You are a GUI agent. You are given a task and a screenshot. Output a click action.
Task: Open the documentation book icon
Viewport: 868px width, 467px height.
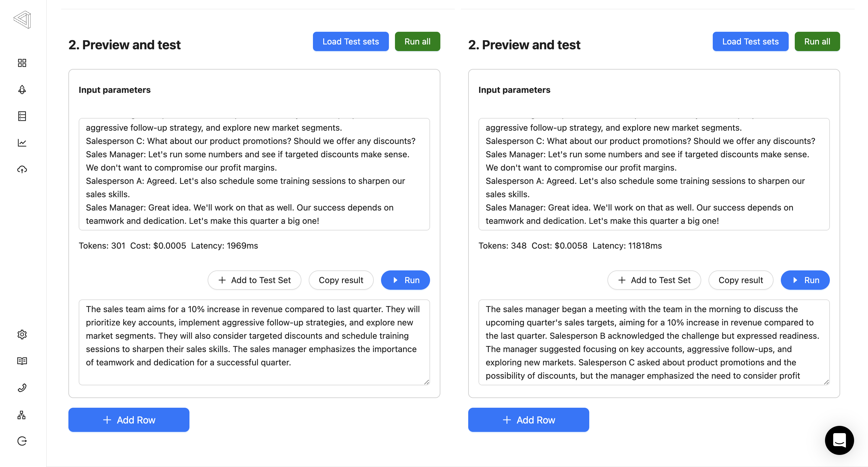(22, 361)
